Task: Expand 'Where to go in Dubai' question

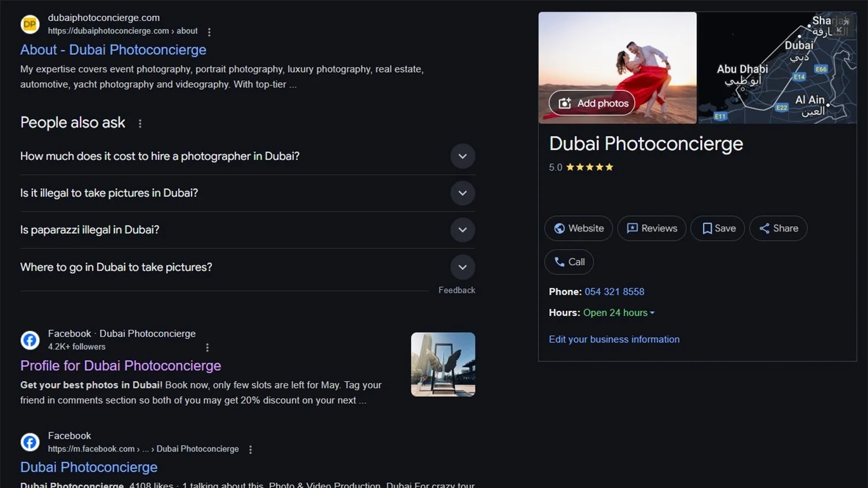Action: pos(462,267)
